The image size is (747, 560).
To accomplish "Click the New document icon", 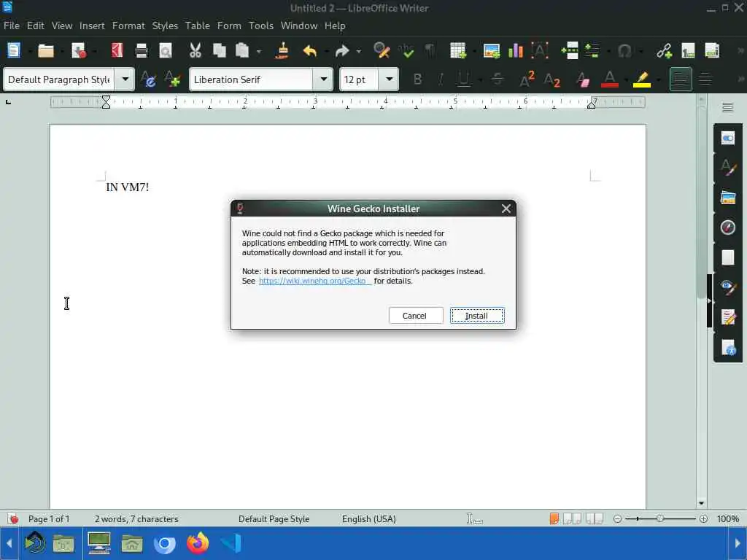I will coord(14,50).
